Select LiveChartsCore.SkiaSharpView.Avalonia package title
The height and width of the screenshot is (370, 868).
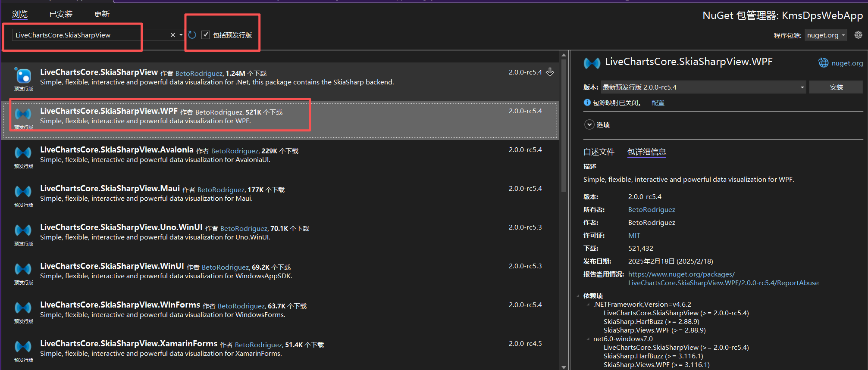pos(117,149)
